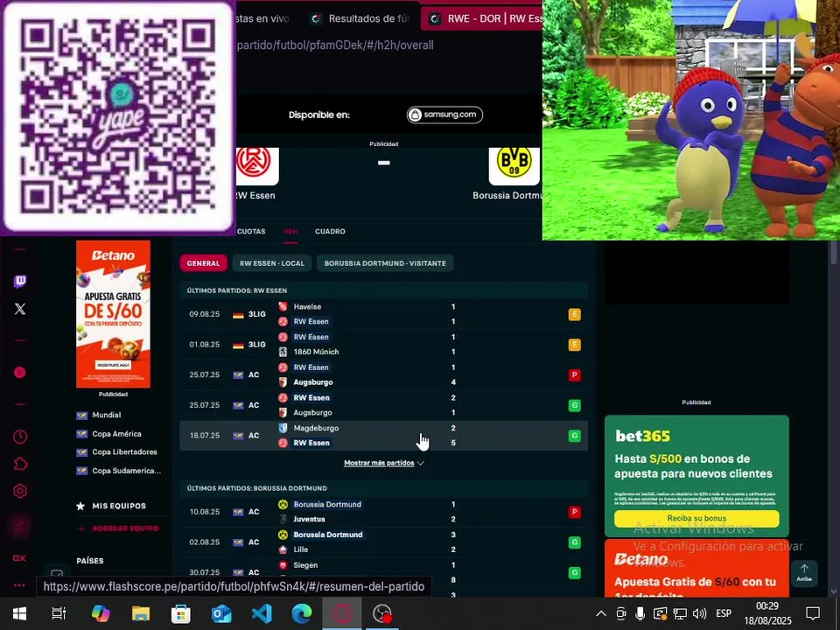
Task: Click the GX icon in the sidebar
Action: [19, 558]
